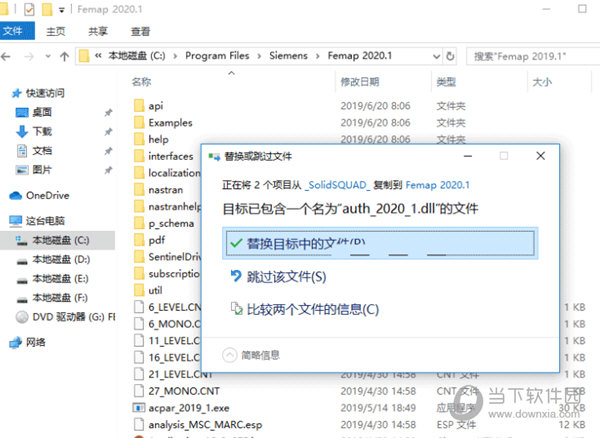Select acpar_2019_1.exe application file
Screen dimensions: 600x438
click(x=189, y=408)
